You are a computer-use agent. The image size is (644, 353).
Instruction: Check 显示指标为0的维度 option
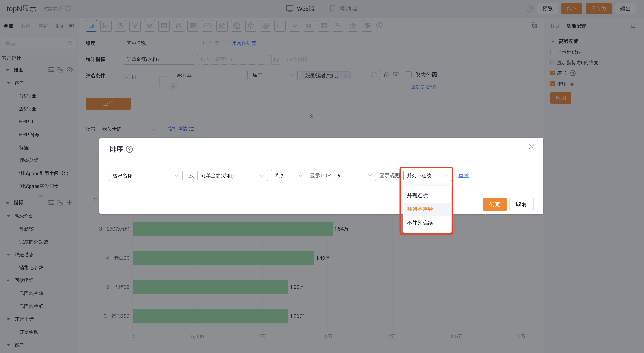pos(553,63)
